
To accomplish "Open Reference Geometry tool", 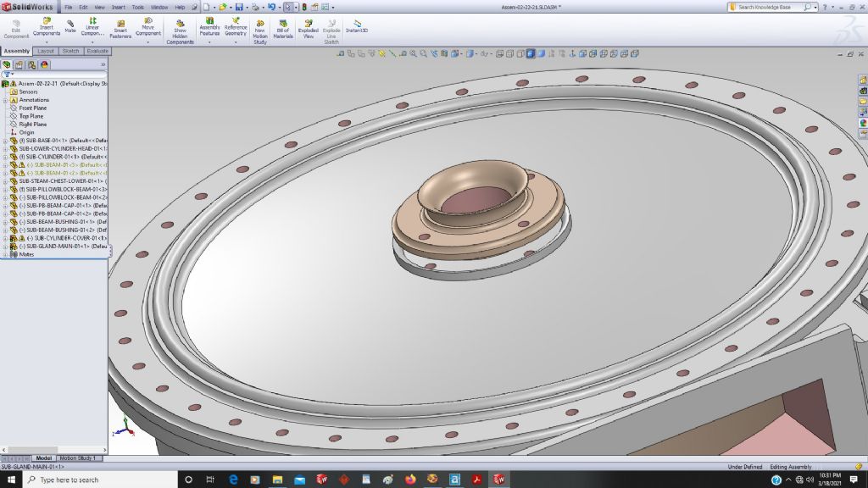I will coord(236,26).
